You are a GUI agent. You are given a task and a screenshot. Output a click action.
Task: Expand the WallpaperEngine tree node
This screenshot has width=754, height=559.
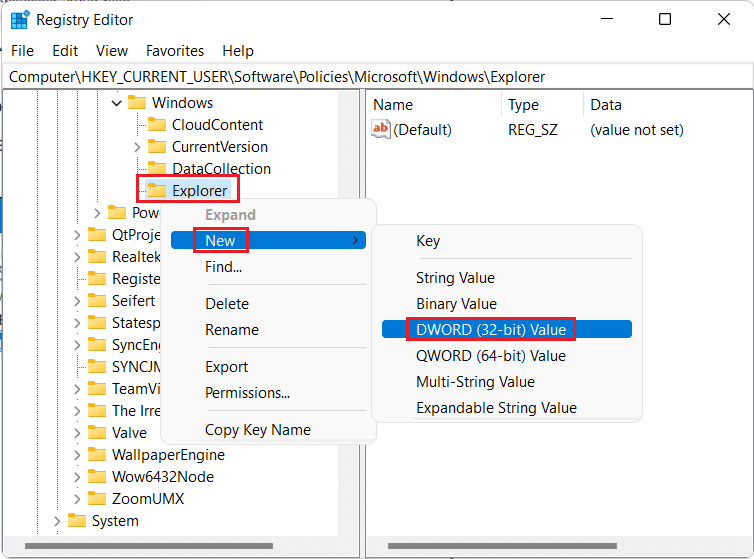pyautogui.click(x=77, y=455)
